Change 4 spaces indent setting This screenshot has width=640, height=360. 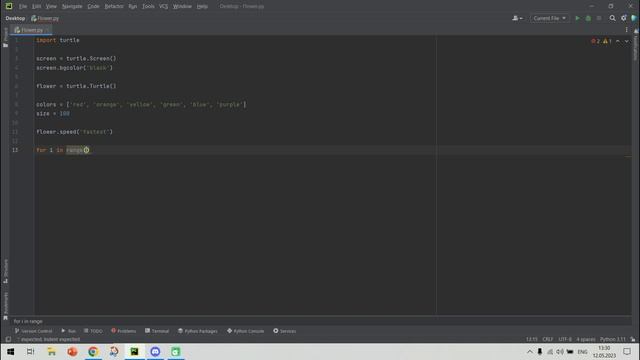coord(586,339)
